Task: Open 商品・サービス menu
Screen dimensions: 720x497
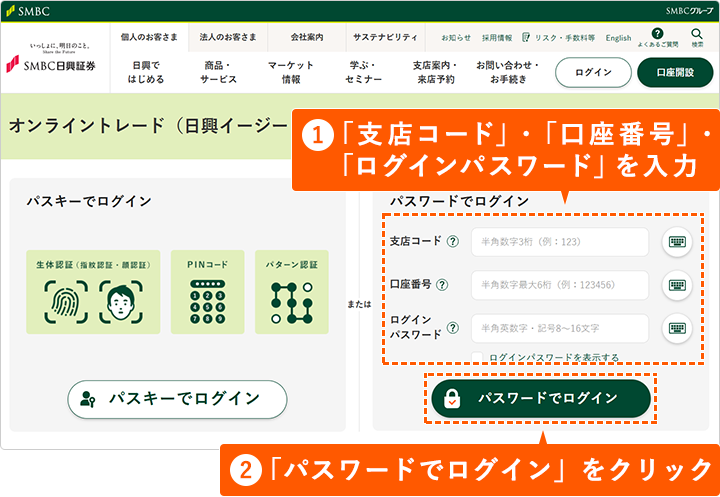Action: [x=218, y=72]
